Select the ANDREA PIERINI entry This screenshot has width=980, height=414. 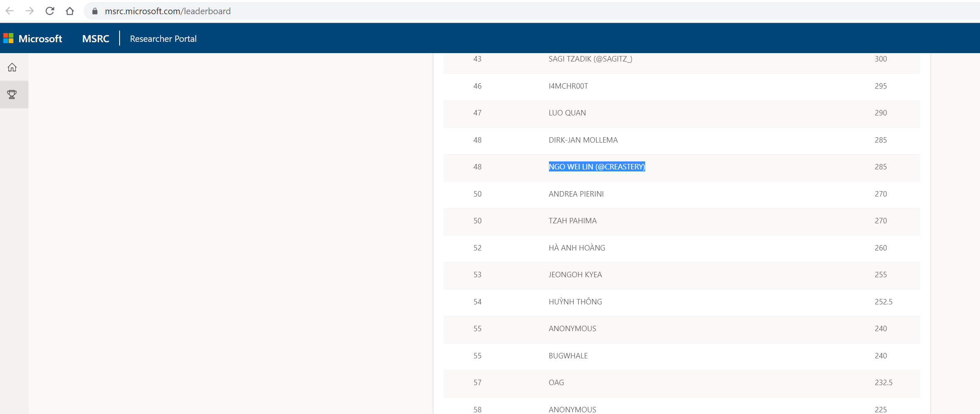click(x=577, y=194)
